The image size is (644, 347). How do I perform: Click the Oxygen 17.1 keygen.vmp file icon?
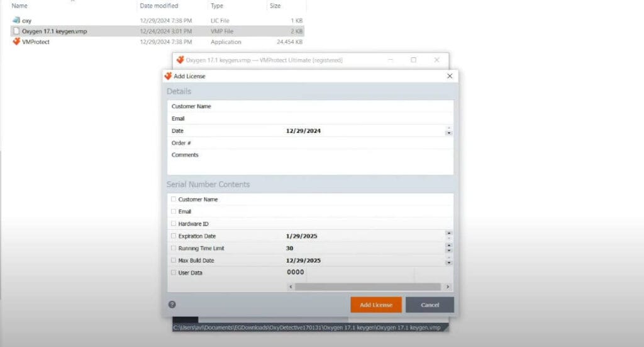point(16,31)
